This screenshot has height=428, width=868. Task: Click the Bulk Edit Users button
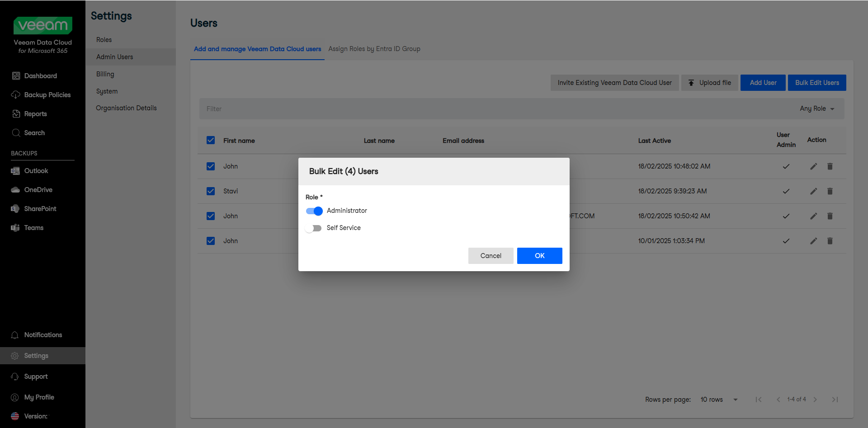click(x=817, y=83)
